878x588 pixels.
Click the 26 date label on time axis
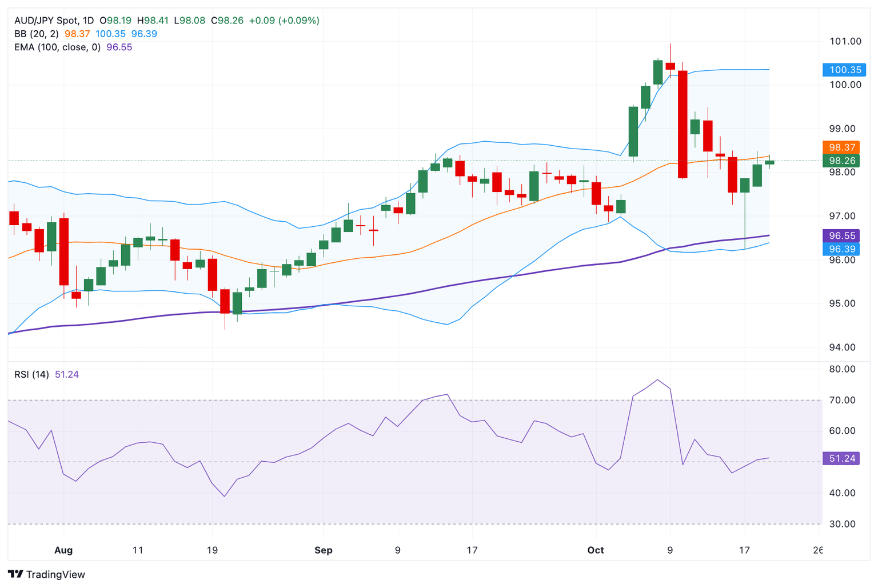click(817, 550)
